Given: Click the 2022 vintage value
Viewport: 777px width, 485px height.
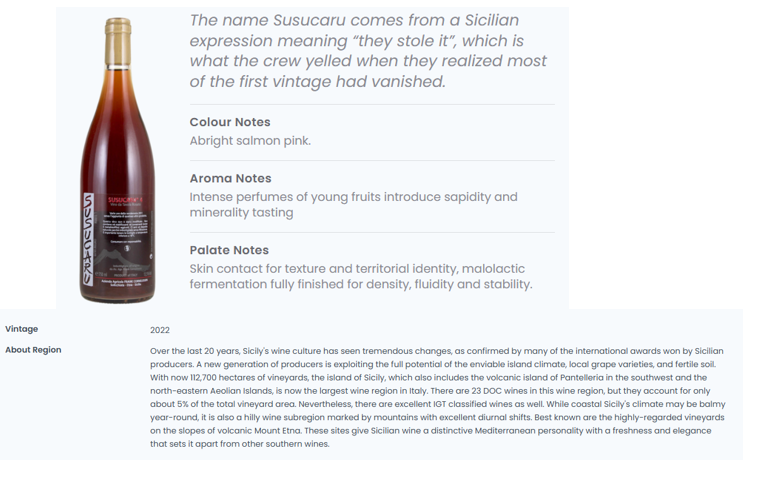Looking at the screenshot, I should tap(160, 330).
